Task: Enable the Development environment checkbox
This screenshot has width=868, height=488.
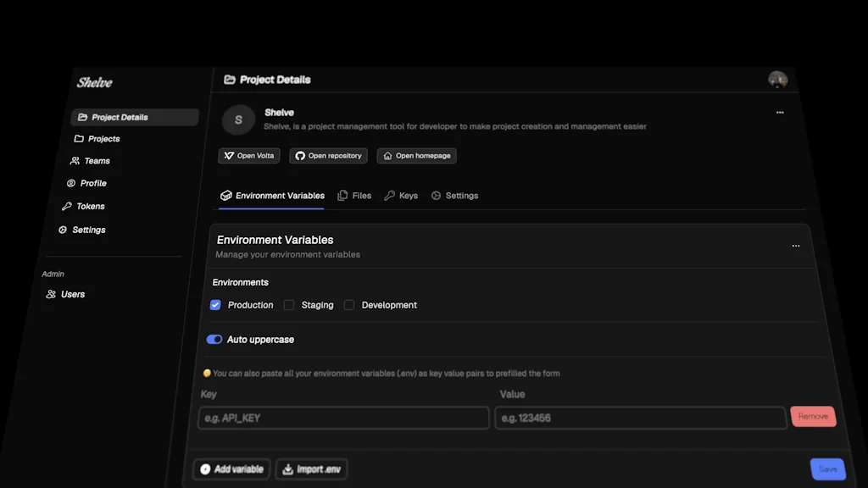Action: pos(349,304)
